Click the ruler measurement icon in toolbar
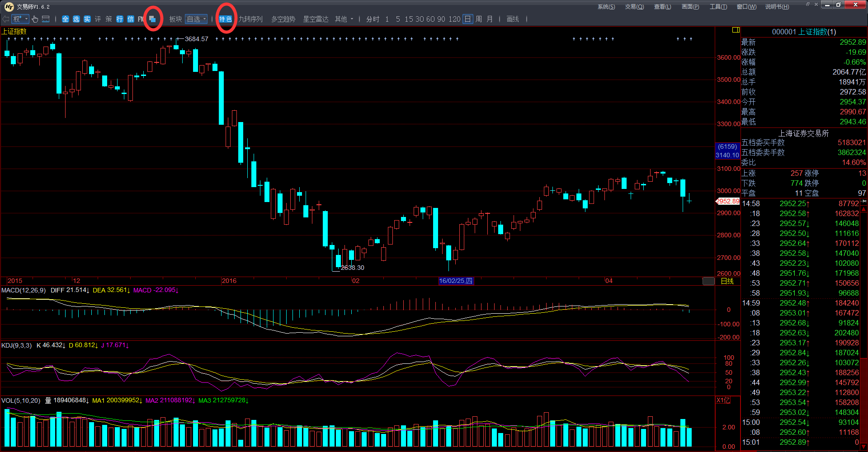This screenshot has height=452, width=868. click(x=46, y=19)
